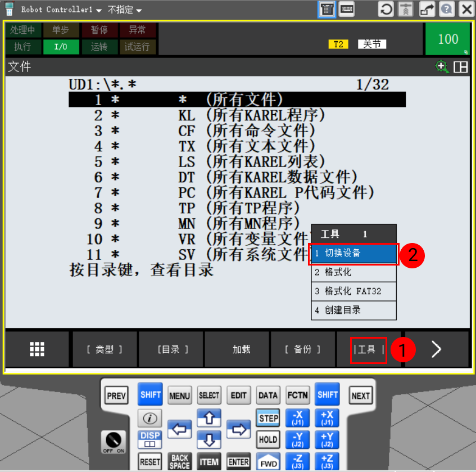This screenshot has width=476, height=472.
Task: Click the right arrow to show more function keys
Action: click(436, 349)
